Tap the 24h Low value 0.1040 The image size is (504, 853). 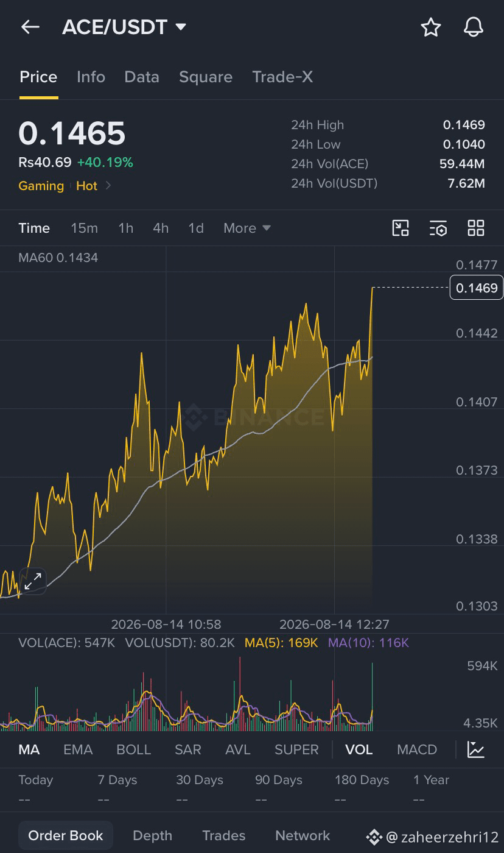point(464,144)
